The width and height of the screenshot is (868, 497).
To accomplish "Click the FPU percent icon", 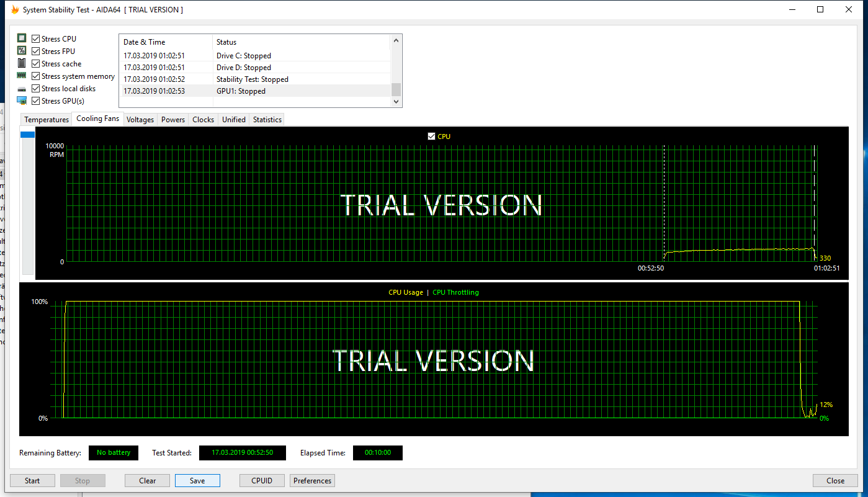I will pos(22,51).
